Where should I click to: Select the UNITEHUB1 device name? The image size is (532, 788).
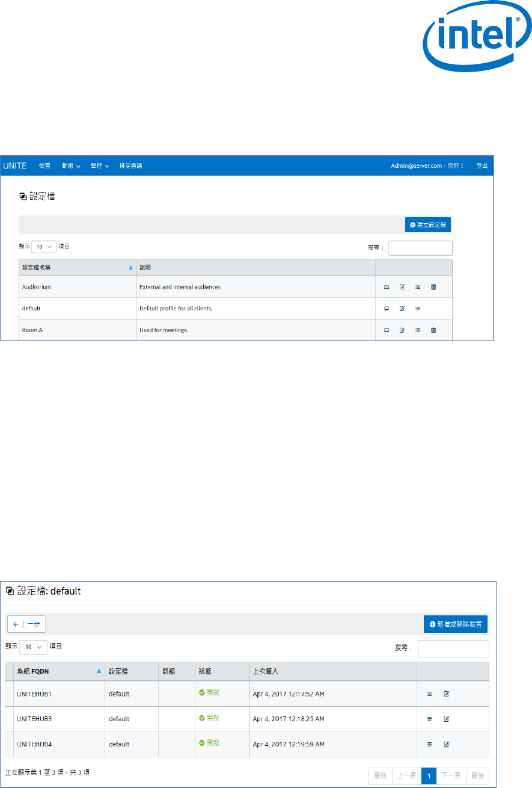(x=34, y=694)
